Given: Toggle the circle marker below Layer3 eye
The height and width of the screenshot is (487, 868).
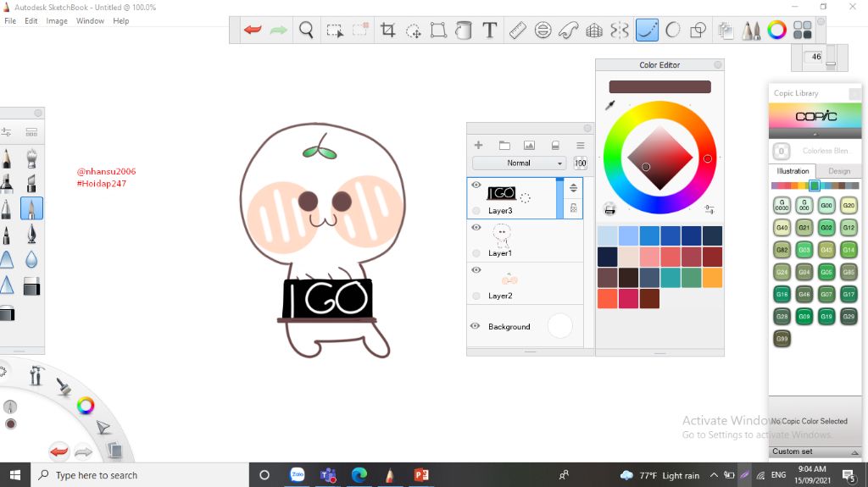Looking at the screenshot, I should (x=476, y=210).
